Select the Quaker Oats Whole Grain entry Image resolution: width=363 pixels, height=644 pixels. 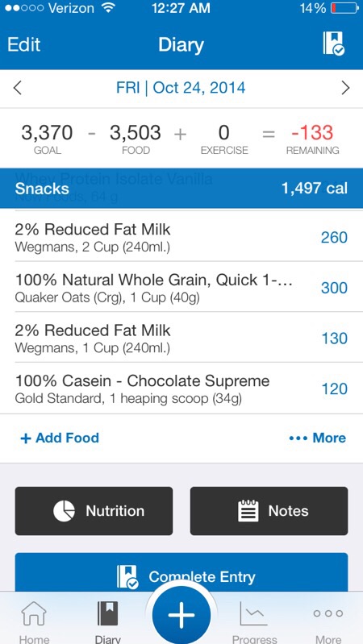[x=181, y=287]
